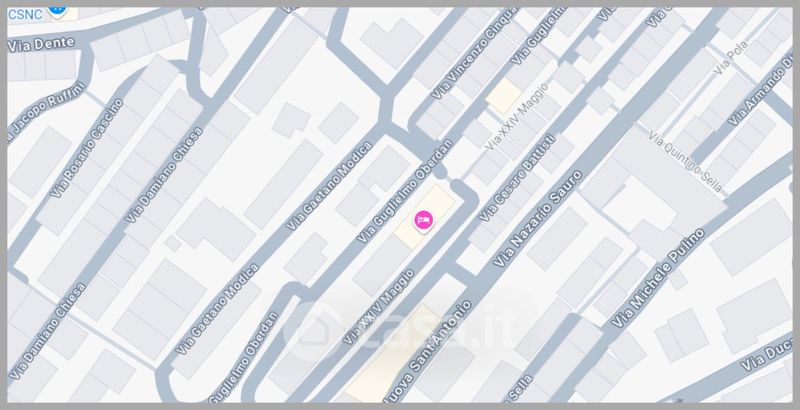Select the upper Via Gaetano Modica label

coord(330,186)
